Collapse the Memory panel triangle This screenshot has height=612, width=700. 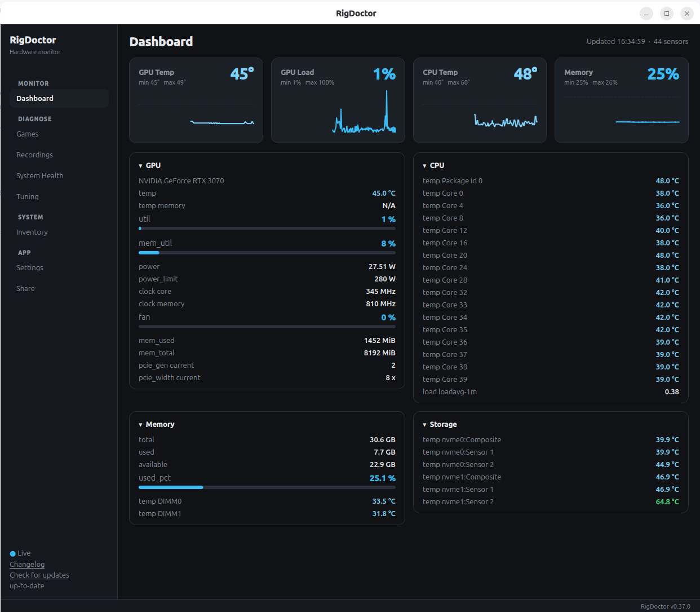tap(140, 425)
